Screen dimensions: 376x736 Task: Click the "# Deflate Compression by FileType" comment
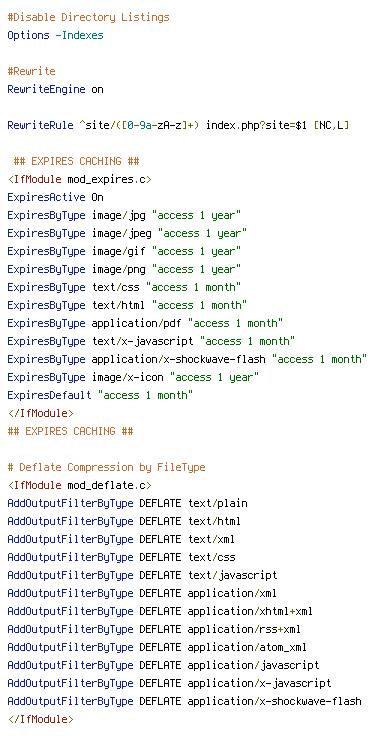tap(107, 468)
